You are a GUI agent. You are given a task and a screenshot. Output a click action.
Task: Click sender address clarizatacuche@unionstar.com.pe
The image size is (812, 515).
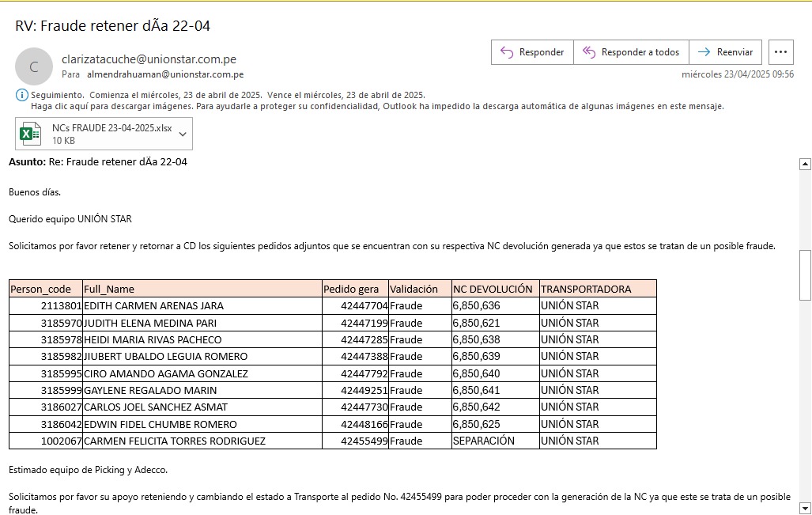point(149,59)
